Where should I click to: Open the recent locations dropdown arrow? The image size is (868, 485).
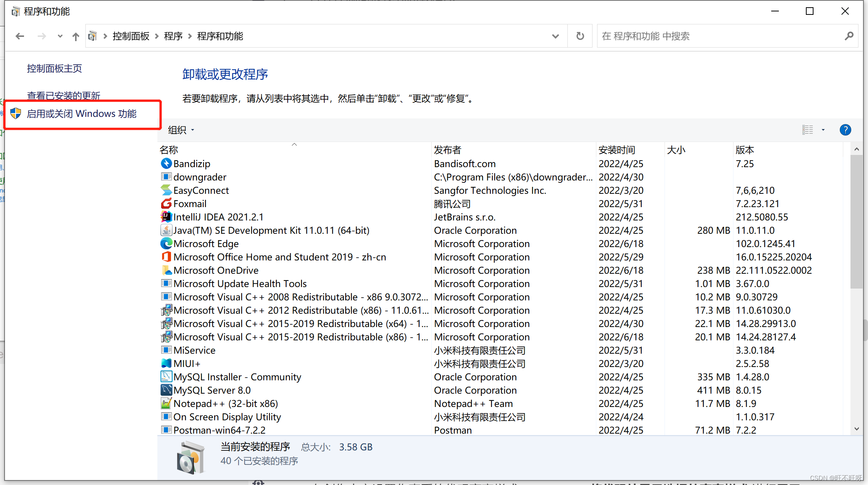pos(60,36)
